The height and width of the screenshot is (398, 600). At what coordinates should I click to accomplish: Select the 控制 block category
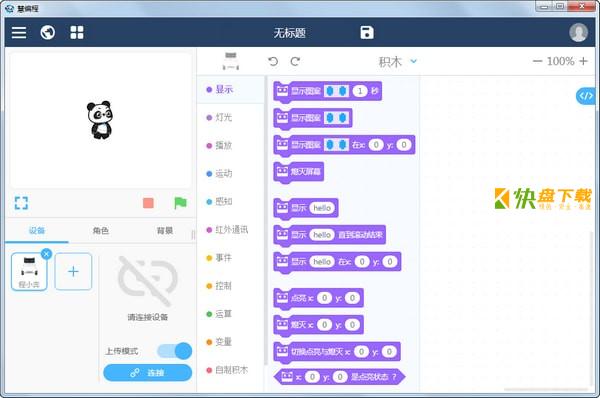tap(231, 286)
